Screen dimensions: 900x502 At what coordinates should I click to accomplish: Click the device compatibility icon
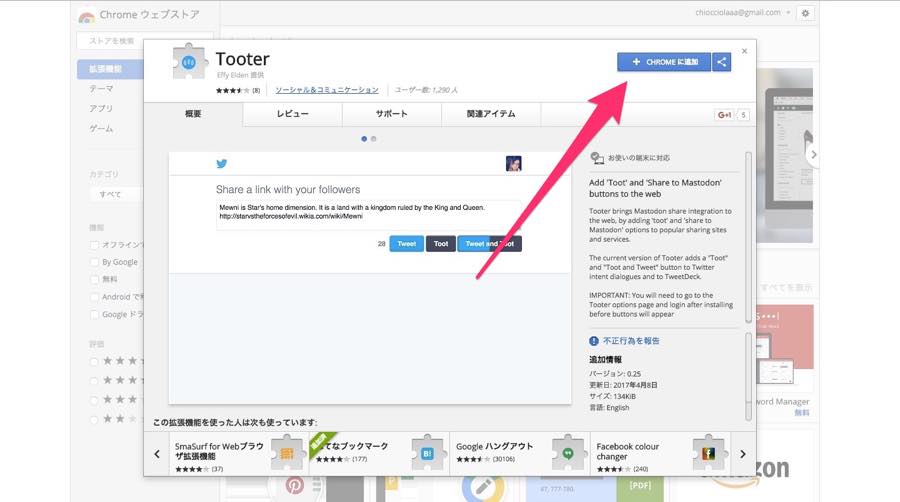tap(597, 158)
